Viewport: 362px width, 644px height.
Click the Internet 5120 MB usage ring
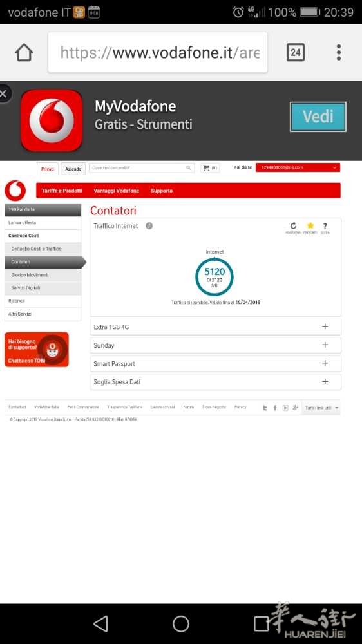pos(214,276)
